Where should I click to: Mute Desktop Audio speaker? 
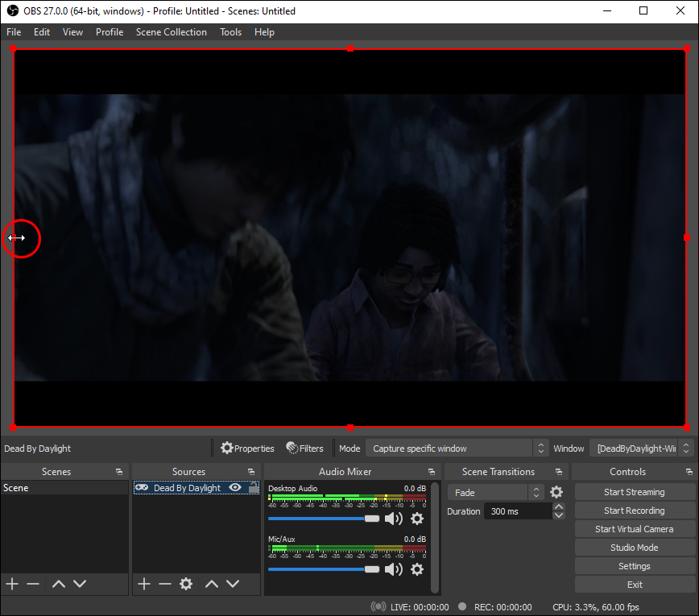394,519
